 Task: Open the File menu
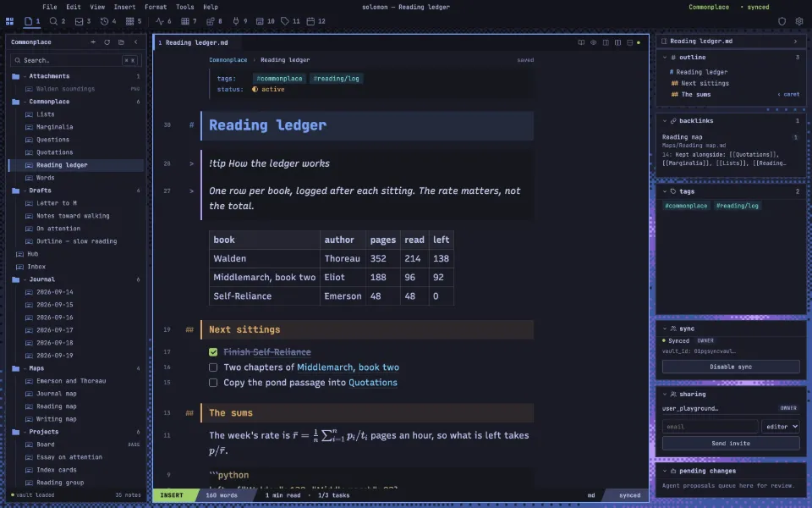click(x=50, y=7)
